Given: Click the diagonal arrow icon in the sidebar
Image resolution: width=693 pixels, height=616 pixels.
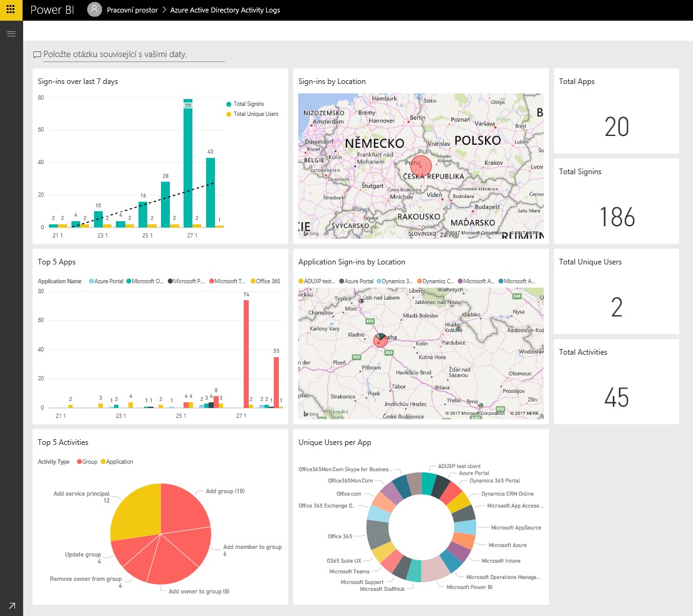Looking at the screenshot, I should click(12, 606).
